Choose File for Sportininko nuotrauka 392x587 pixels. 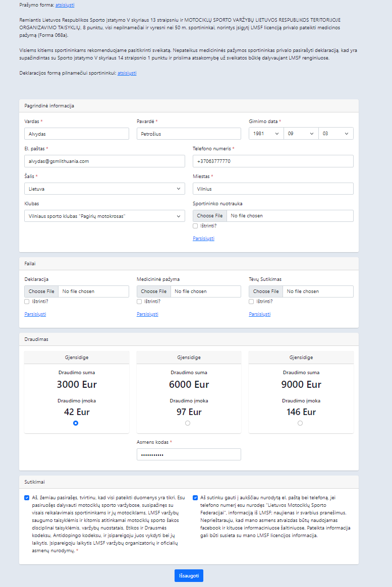coord(210,216)
